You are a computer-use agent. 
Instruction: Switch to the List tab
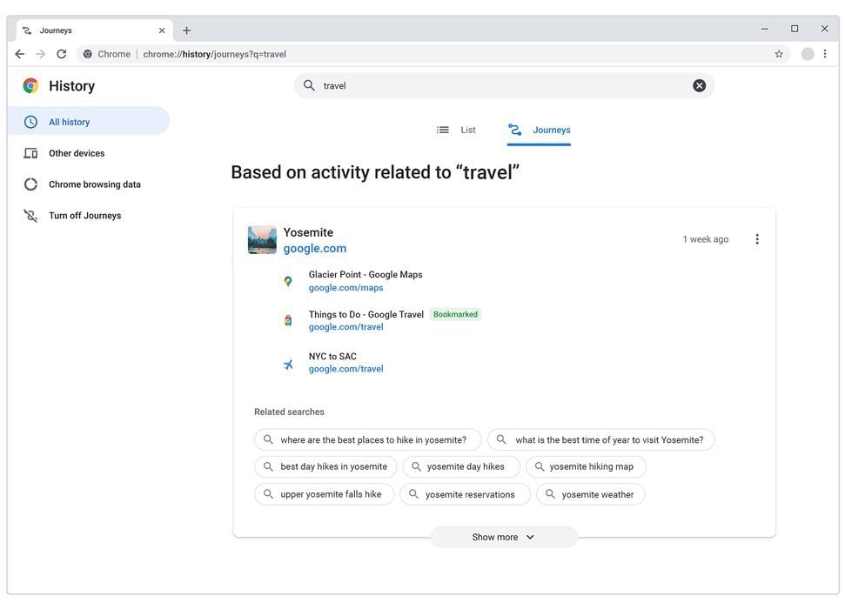457,130
